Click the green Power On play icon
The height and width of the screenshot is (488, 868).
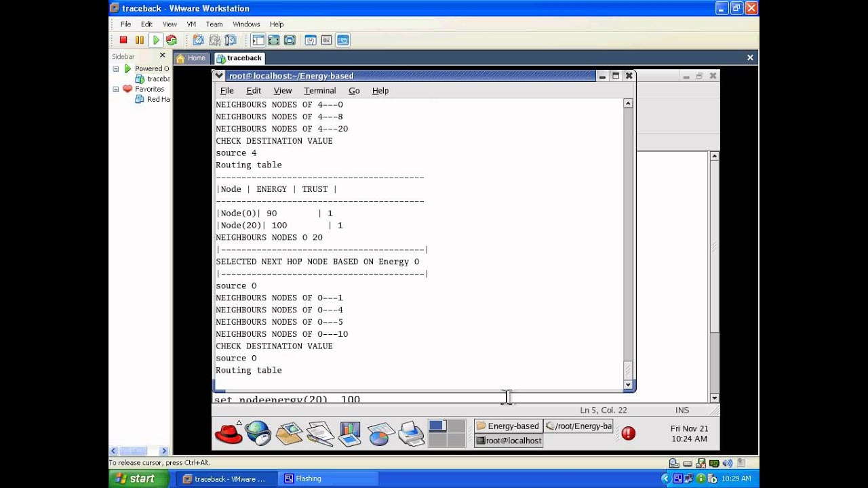click(155, 40)
